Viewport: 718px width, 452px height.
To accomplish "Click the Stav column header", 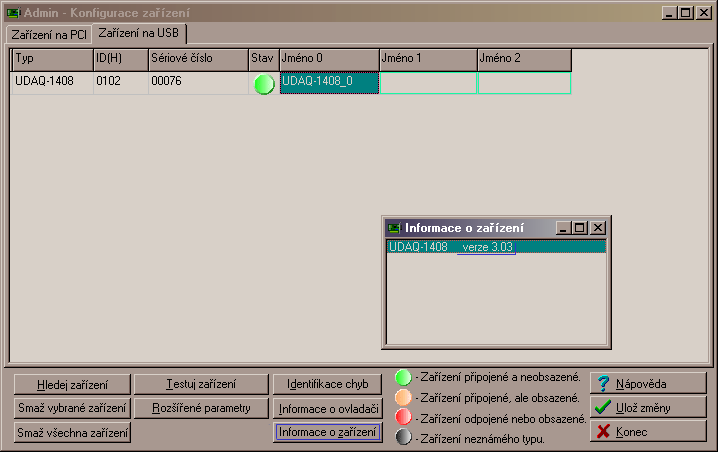I will pyautogui.click(x=264, y=60).
